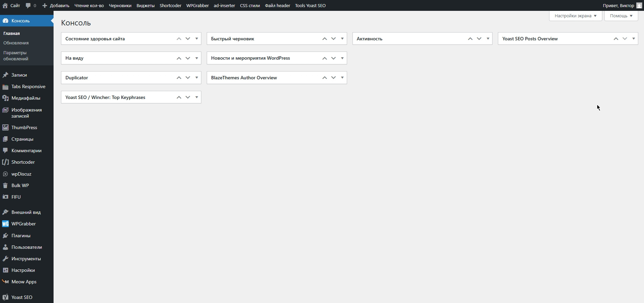
Task: Move Duplicator panel down
Action: coord(188,78)
